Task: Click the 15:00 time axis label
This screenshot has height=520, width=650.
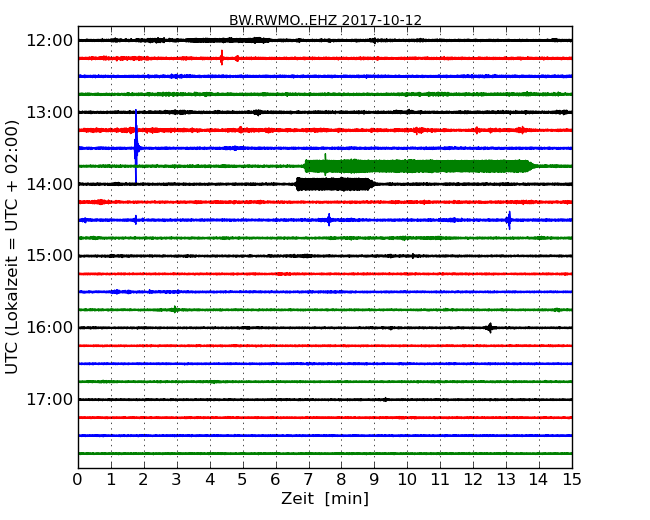Action: coord(49,256)
